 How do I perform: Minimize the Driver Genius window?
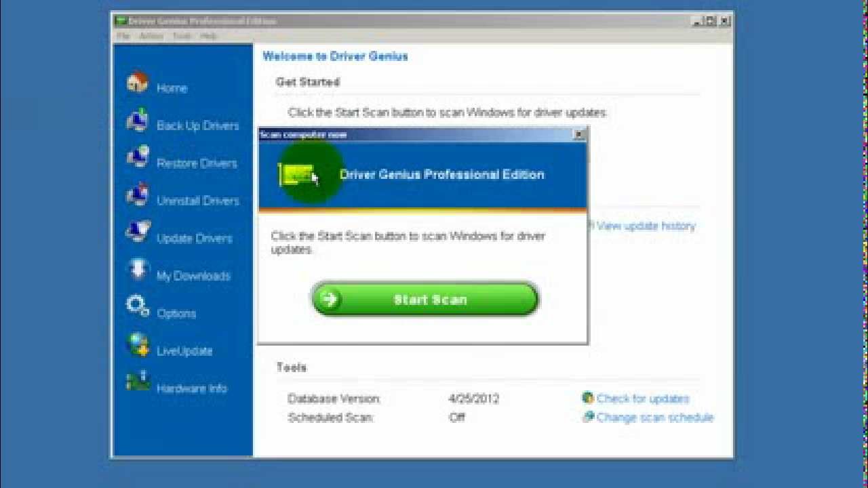coord(697,21)
